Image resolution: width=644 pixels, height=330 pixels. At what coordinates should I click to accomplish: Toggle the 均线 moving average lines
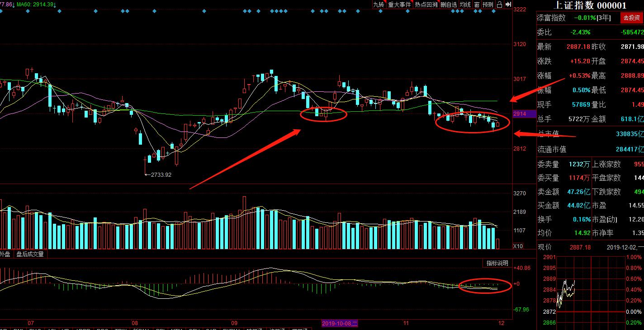[465, 5]
